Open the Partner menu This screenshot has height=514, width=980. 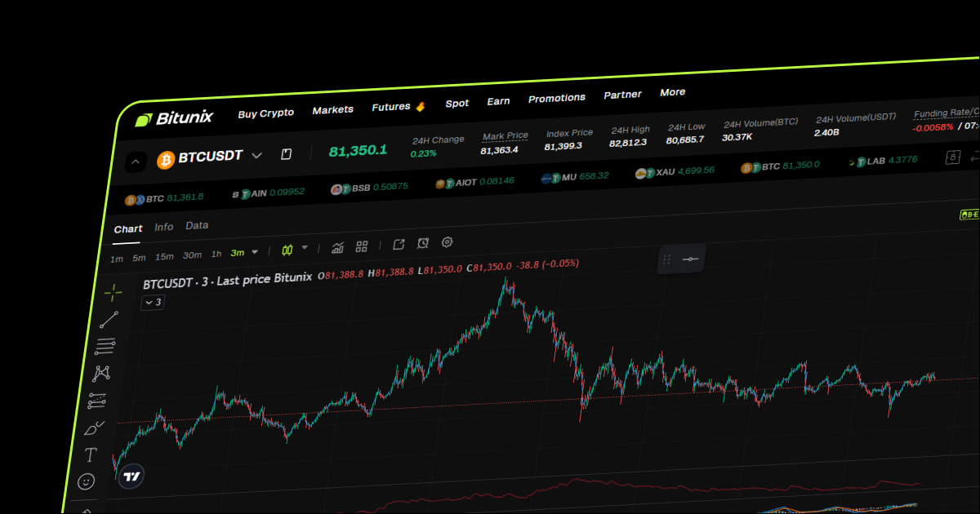click(x=622, y=95)
